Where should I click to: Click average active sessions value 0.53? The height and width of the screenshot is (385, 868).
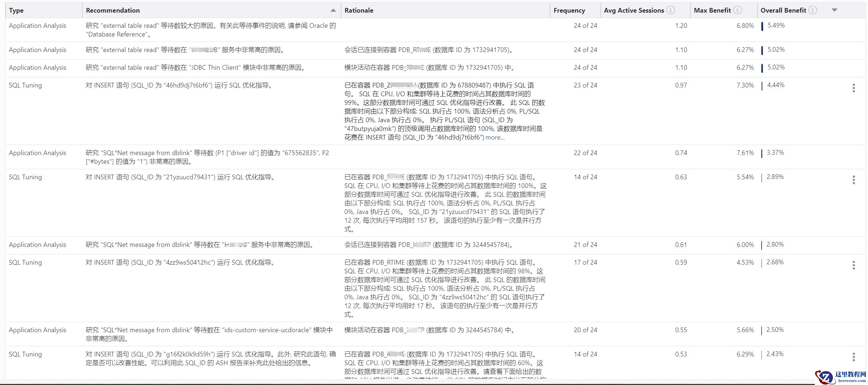tap(681, 354)
